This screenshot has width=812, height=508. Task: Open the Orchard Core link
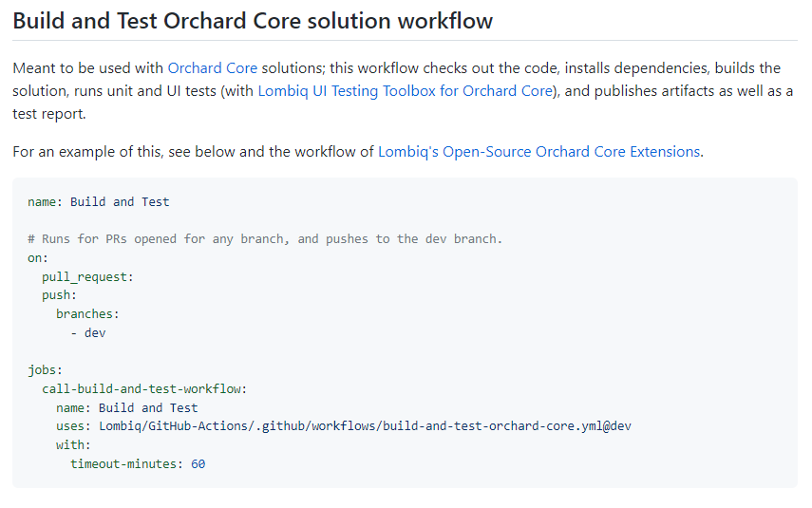click(213, 67)
